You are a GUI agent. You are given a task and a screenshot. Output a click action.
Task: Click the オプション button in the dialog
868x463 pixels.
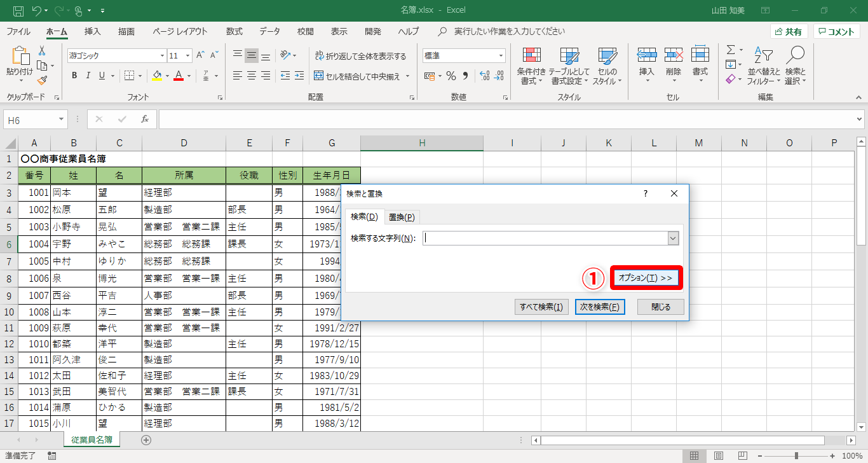coord(646,278)
